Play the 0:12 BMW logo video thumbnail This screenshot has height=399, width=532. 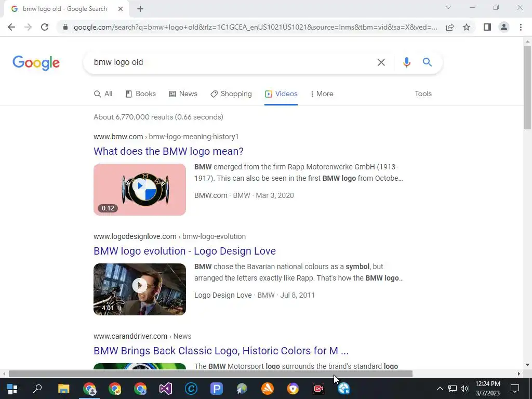point(140,190)
